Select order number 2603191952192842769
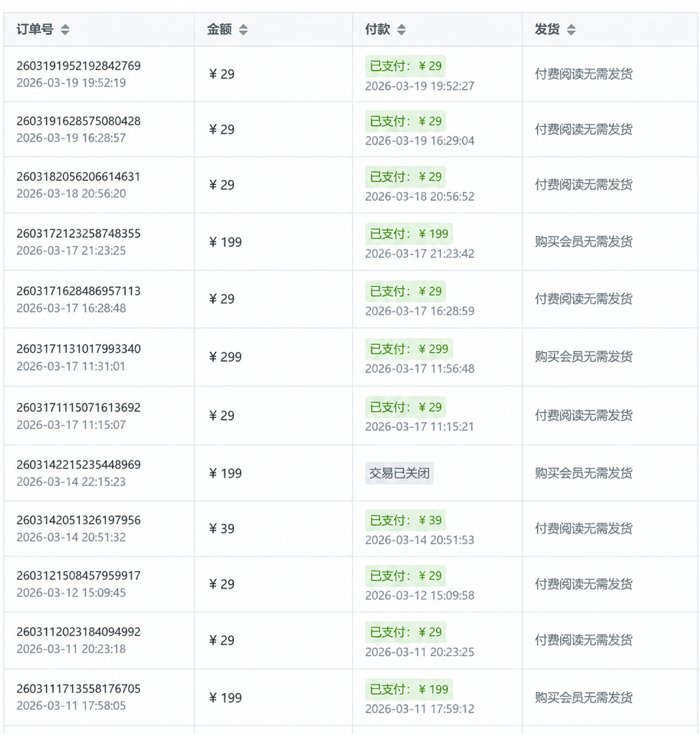This screenshot has height=734, width=700. coord(78,65)
